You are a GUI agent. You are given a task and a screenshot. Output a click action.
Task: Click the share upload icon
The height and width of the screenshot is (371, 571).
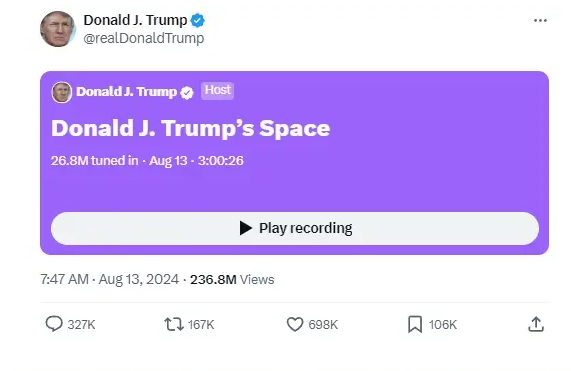pos(536,324)
